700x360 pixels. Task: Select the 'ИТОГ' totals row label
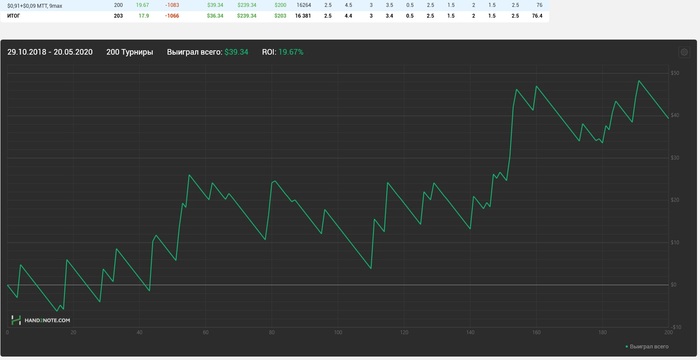pyautogui.click(x=14, y=16)
